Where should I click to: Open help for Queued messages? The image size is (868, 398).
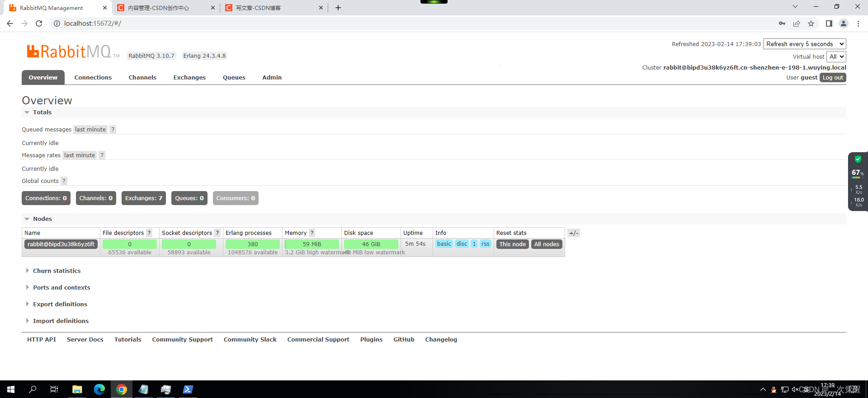point(113,129)
